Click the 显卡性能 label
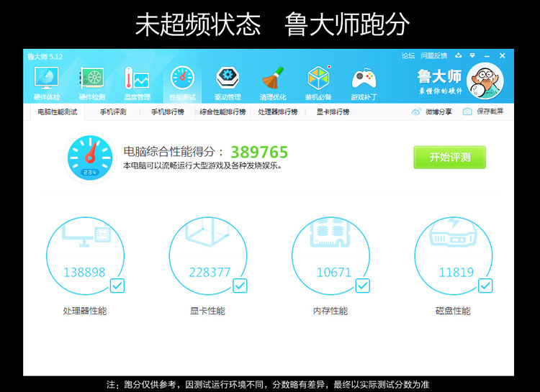Viewport: 540px width, 392px height. [207, 311]
